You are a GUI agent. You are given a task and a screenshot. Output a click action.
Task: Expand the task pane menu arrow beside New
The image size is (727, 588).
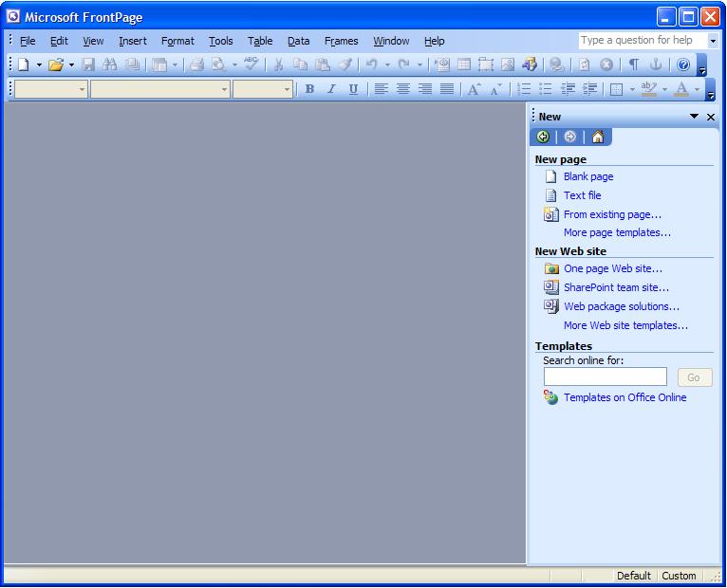(x=694, y=117)
